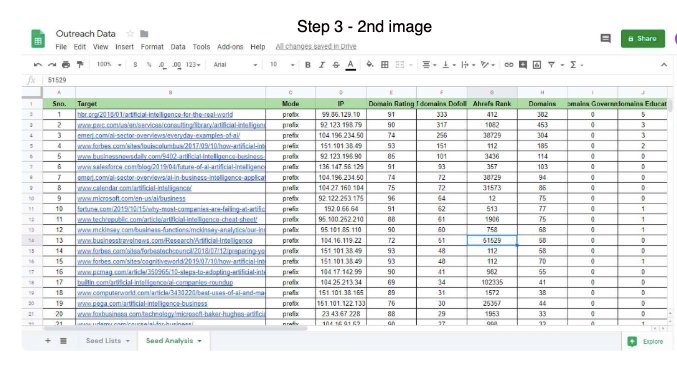This screenshot has width=677, height=375.
Task: Decrease decimal places
Action: [162, 65]
